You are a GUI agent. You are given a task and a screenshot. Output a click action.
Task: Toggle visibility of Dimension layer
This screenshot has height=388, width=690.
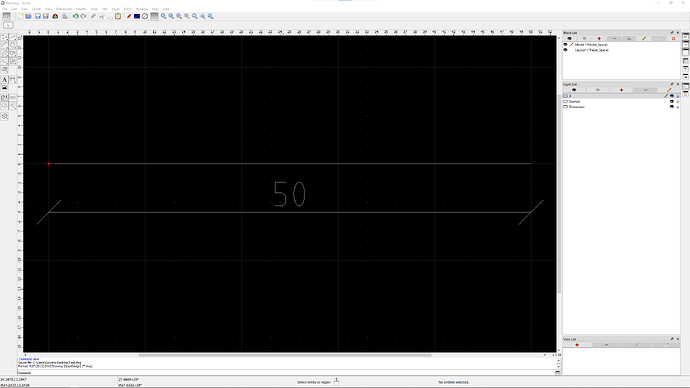click(672, 107)
